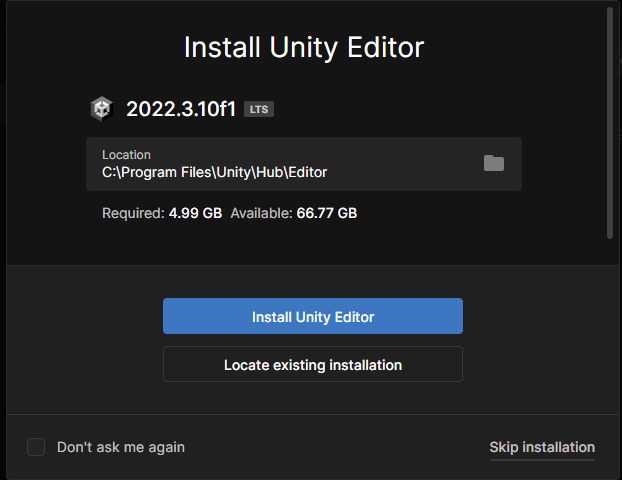Click the Don't ask me again label
This screenshot has height=480, width=622.
pos(121,447)
